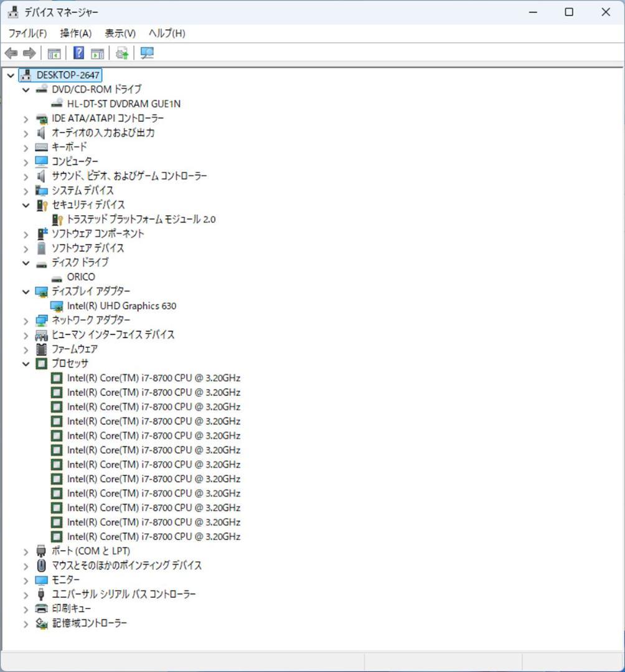Click the DESKTOP-2647 computer icon
The height and width of the screenshot is (672, 625).
(26, 75)
